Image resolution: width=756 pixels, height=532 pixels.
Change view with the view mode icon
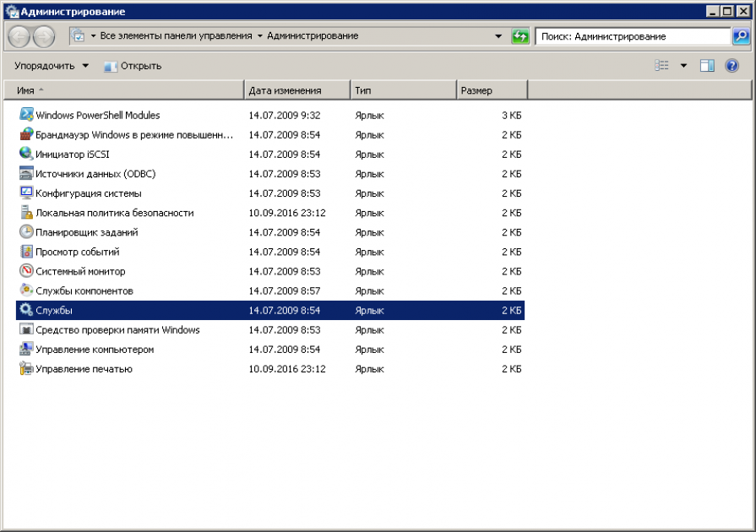click(662, 66)
